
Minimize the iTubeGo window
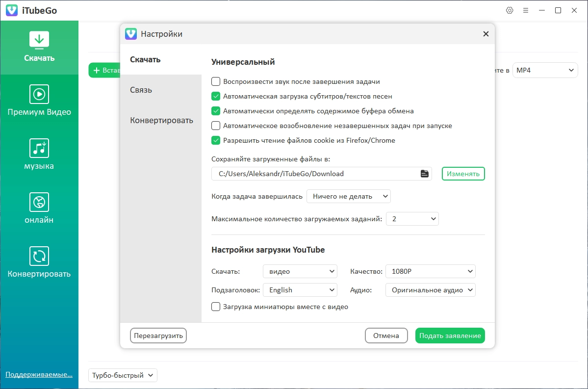pos(541,10)
